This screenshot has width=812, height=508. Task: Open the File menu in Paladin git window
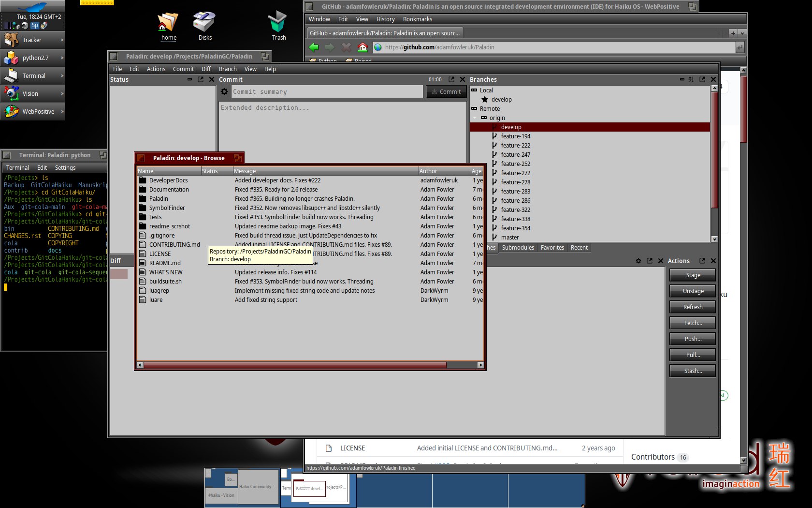pyautogui.click(x=117, y=69)
